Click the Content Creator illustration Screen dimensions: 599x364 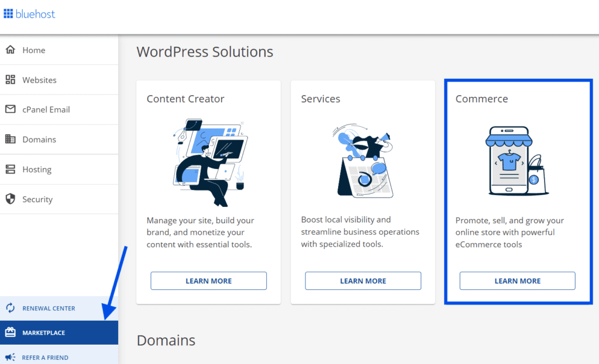click(x=210, y=163)
